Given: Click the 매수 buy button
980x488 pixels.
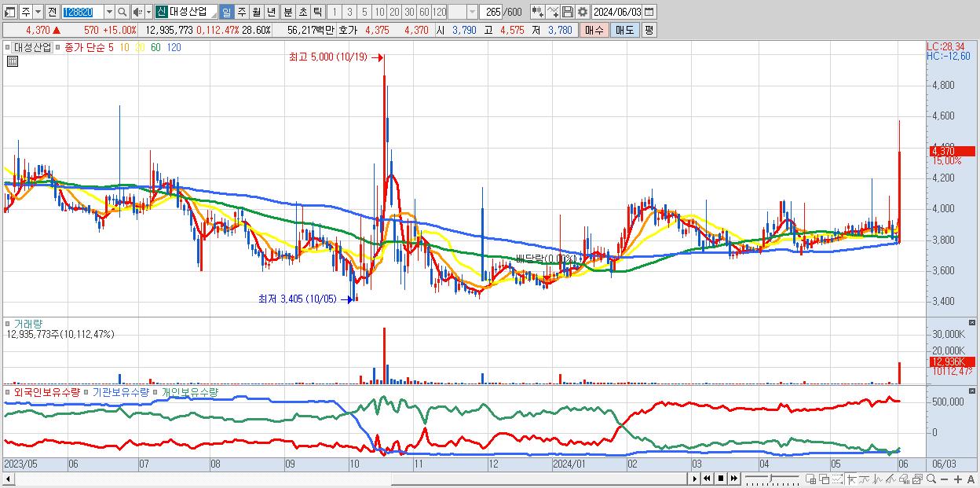Looking at the screenshot, I should (594, 30).
